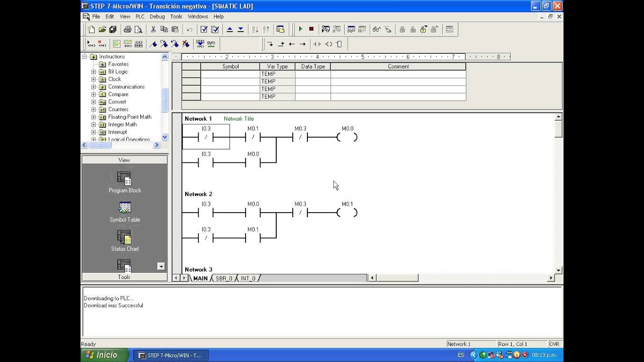
Task: Open the Symbol Table view
Action: (124, 212)
